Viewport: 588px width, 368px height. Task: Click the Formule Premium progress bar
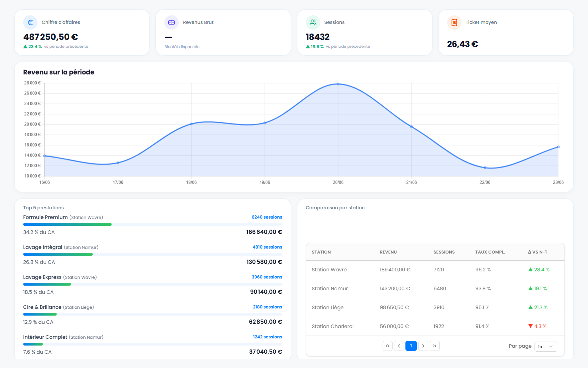coord(153,224)
